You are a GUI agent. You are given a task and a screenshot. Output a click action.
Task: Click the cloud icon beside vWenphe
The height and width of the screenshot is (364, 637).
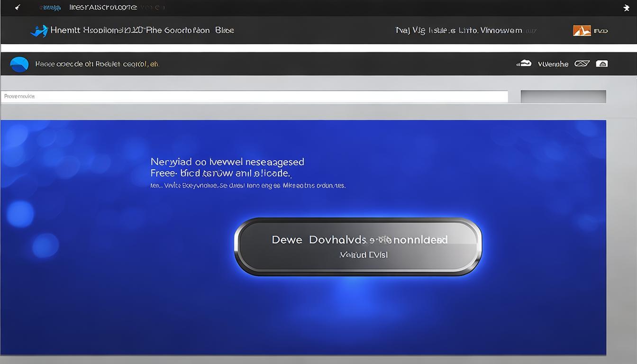tap(524, 64)
